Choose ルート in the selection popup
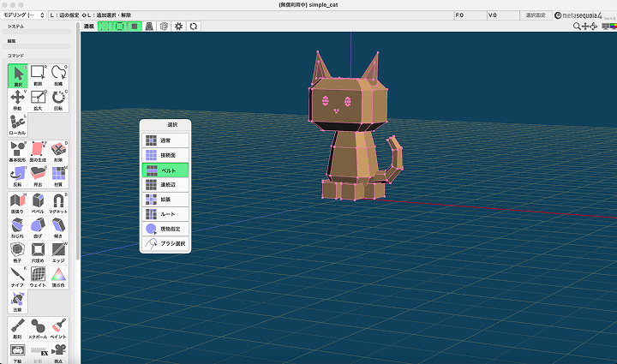The height and width of the screenshot is (364, 617). [x=165, y=214]
